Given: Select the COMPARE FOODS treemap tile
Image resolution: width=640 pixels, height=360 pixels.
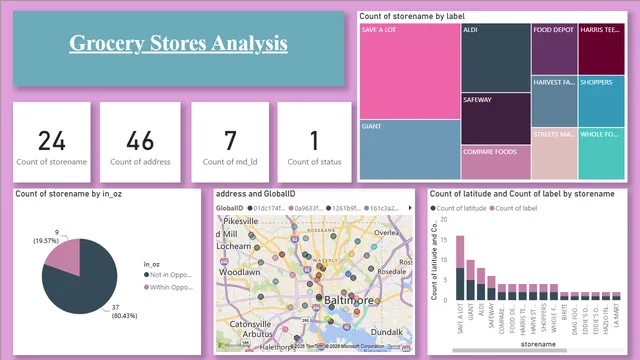Looking at the screenshot, I should (x=496, y=162).
